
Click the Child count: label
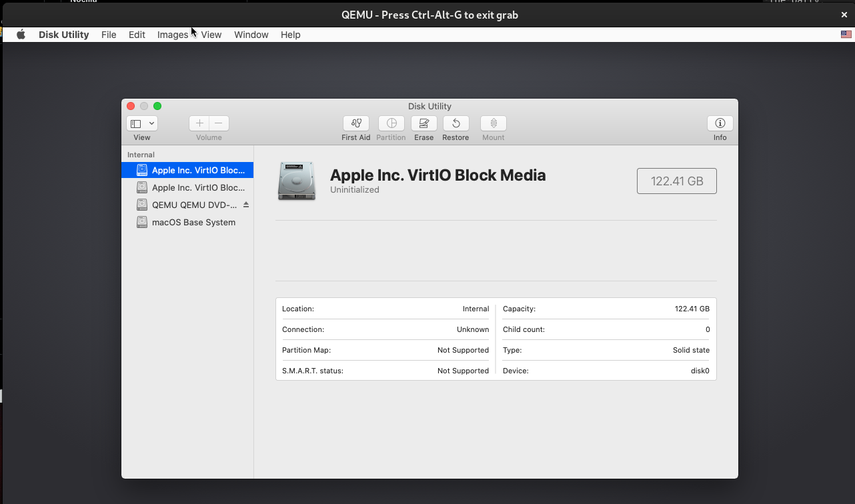tap(524, 329)
